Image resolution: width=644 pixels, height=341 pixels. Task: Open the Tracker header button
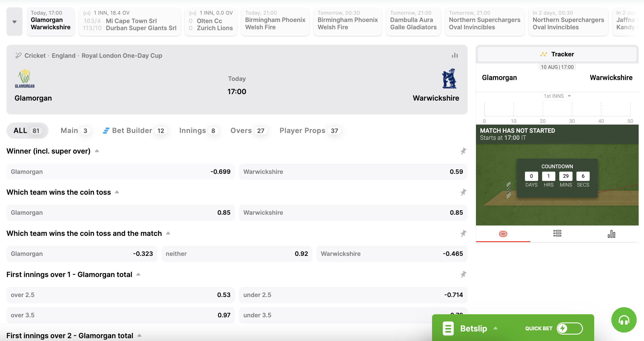click(557, 54)
